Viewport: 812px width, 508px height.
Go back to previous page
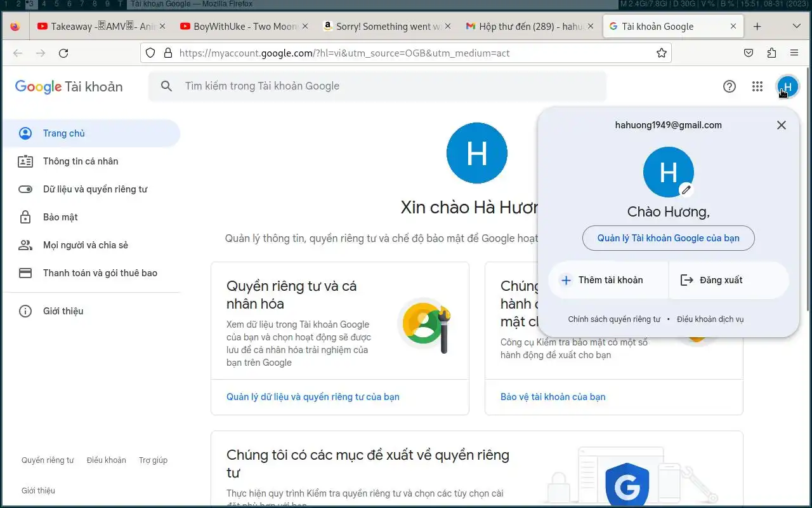pyautogui.click(x=18, y=53)
